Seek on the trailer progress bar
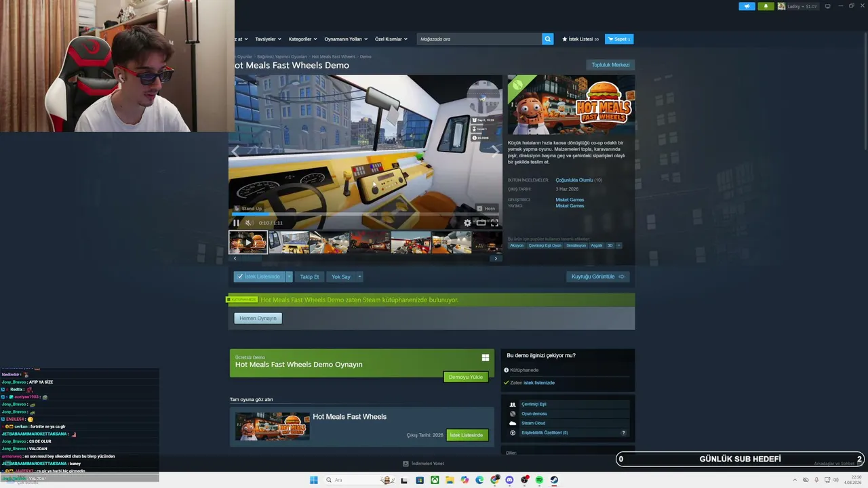868x488 pixels. point(366,215)
